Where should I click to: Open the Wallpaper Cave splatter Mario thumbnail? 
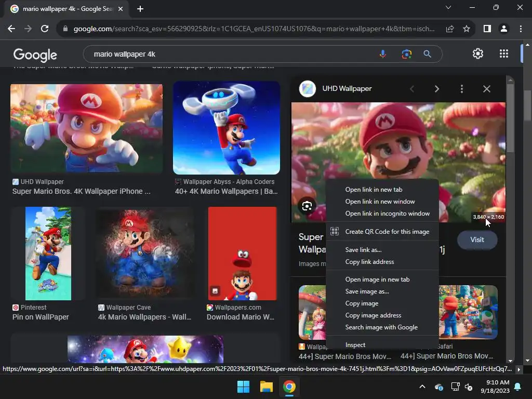point(145,254)
